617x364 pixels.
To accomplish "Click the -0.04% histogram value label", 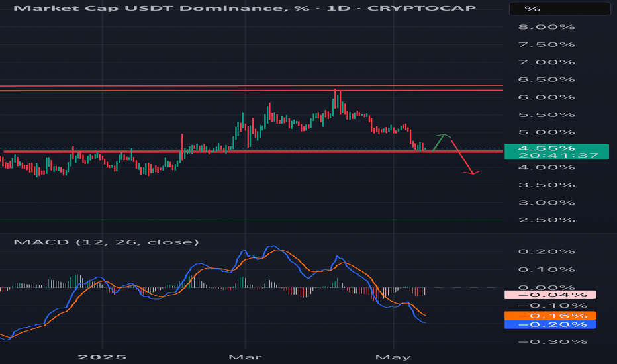I will 550,295.
